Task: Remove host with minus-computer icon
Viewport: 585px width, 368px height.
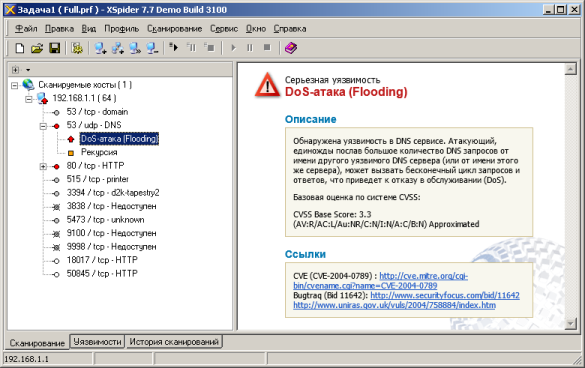Action: tap(152, 48)
